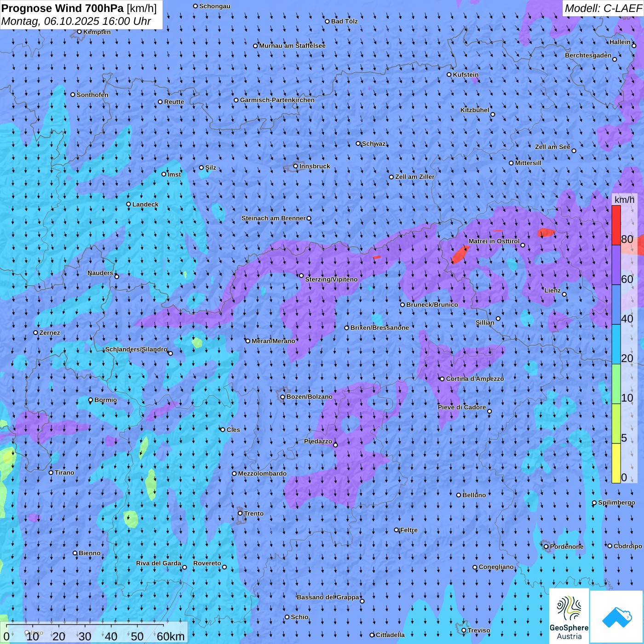Image resolution: width=644 pixels, height=644 pixels.
Task: Click the Bozen/Bolzano city marker
Action: (x=283, y=397)
